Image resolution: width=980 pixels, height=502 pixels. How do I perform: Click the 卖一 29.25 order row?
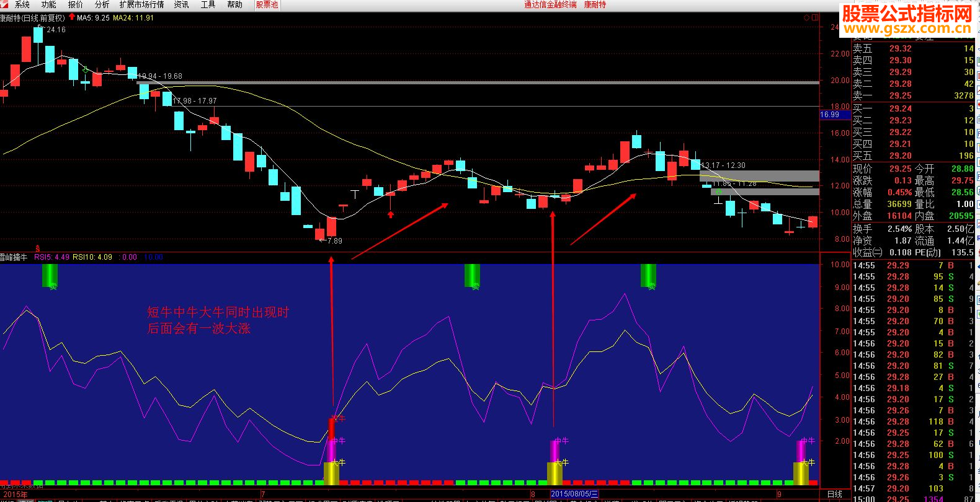[914, 95]
